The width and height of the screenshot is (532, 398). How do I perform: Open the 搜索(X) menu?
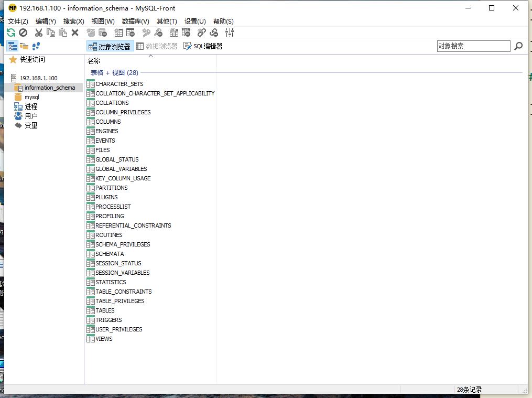pyautogui.click(x=73, y=21)
